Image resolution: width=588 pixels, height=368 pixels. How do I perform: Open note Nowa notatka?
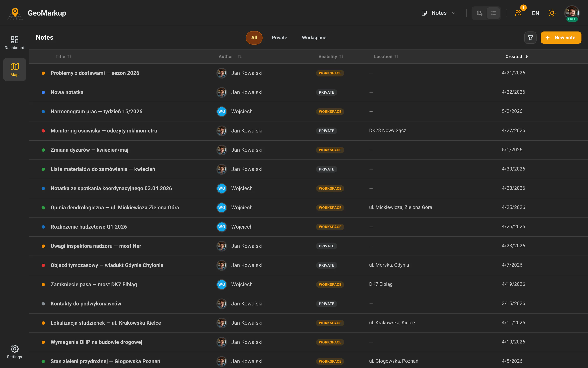(x=67, y=92)
